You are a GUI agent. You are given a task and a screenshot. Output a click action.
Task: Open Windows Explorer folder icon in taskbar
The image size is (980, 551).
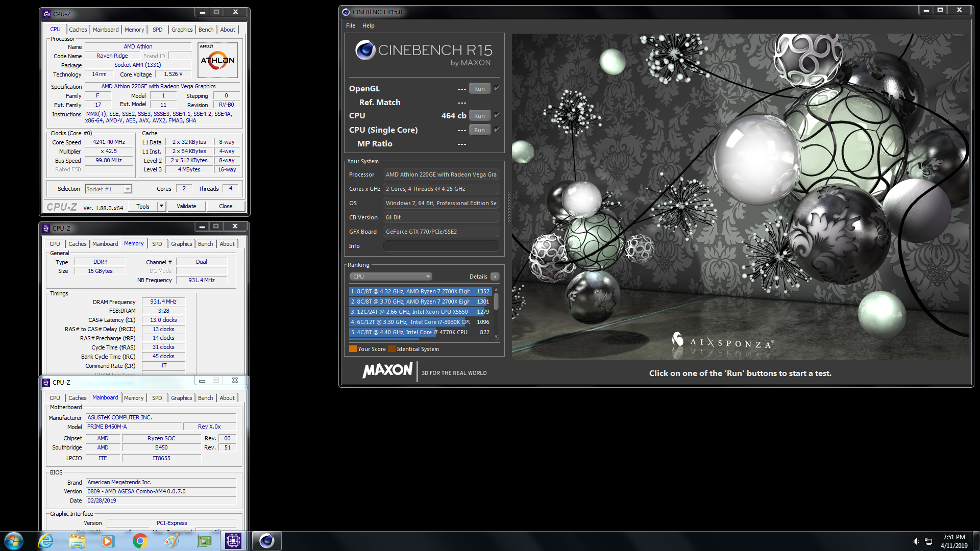[x=77, y=541]
